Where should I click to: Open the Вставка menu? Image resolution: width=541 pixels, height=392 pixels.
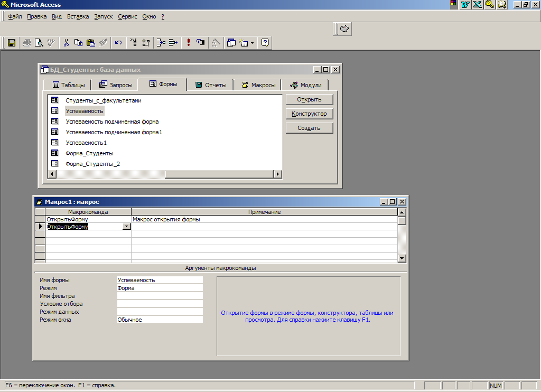tap(78, 16)
